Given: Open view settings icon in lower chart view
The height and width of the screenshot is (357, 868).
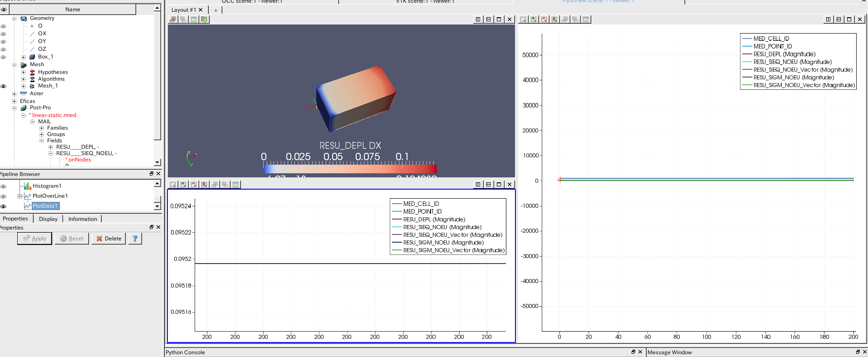Looking at the screenshot, I should [x=235, y=185].
